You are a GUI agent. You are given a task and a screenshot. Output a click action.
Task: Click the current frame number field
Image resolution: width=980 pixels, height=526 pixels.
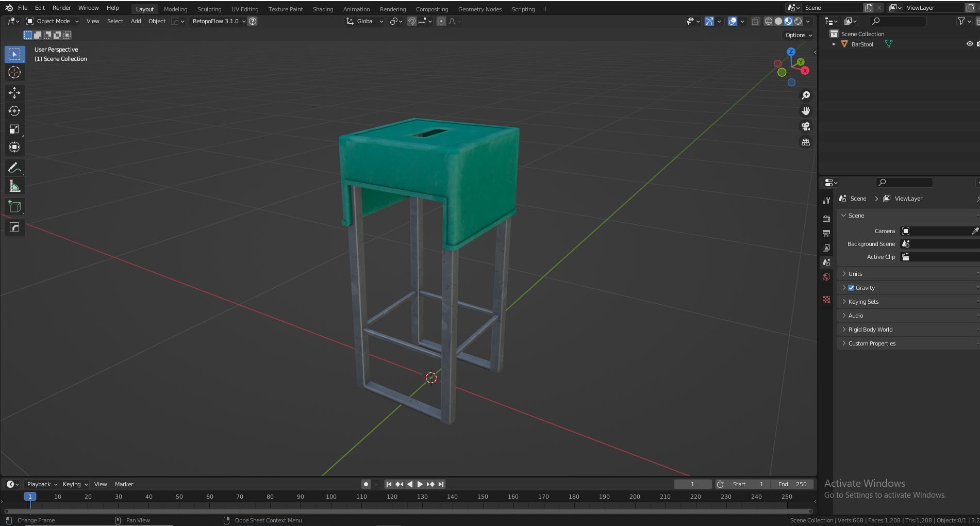(692, 484)
